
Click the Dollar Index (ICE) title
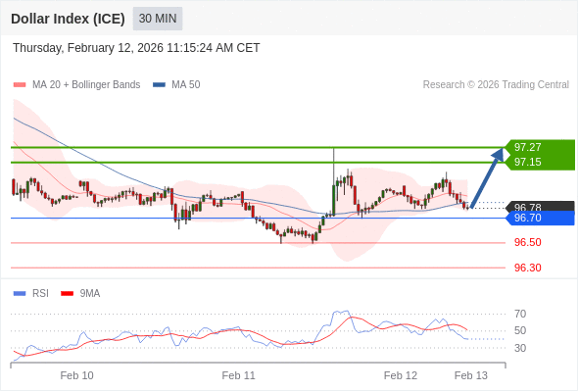(68, 19)
